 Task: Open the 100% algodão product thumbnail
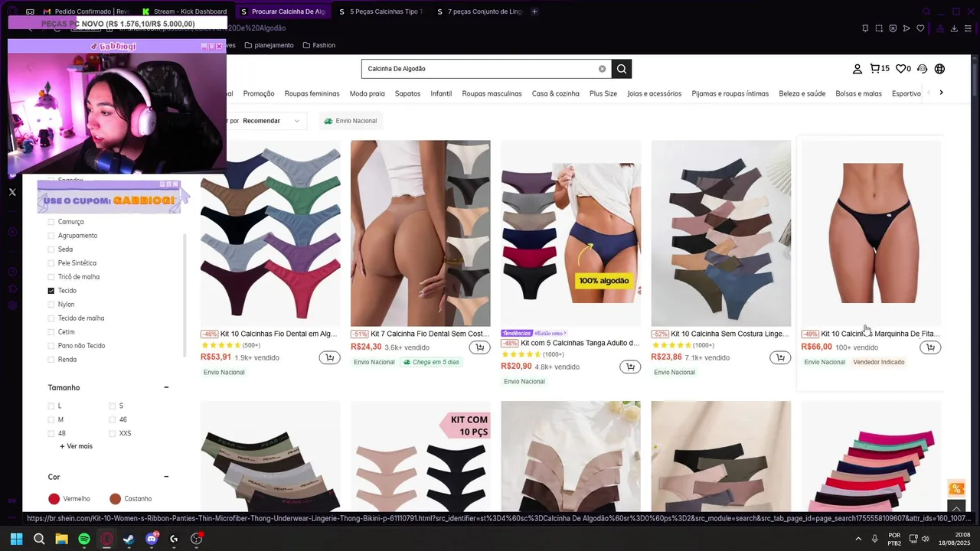570,233
